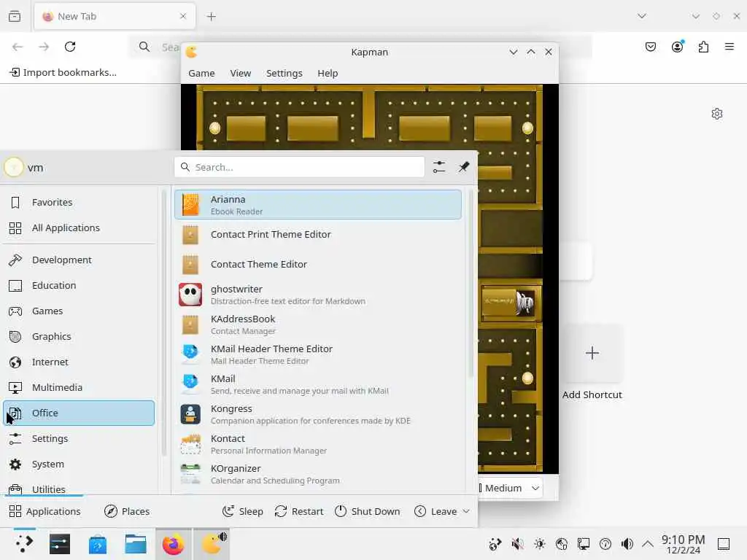
Task: Open Firefox hamburger menu
Action: 729,47
